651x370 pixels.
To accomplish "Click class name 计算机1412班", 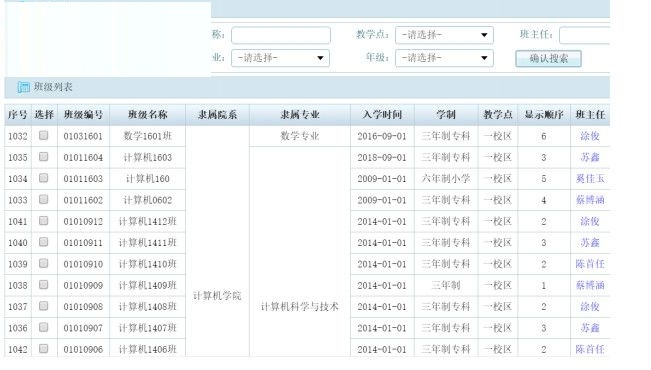I will pyautogui.click(x=147, y=221).
